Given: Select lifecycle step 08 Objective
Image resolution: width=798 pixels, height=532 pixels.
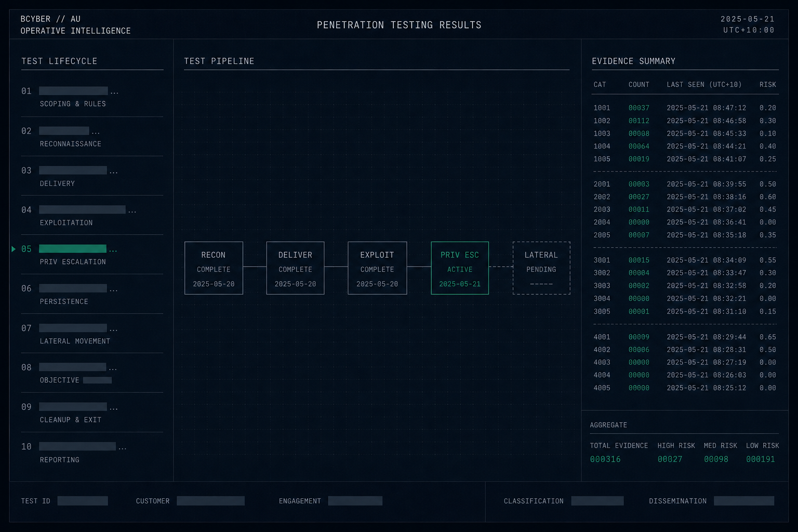Looking at the screenshot, I should [x=92, y=374].
